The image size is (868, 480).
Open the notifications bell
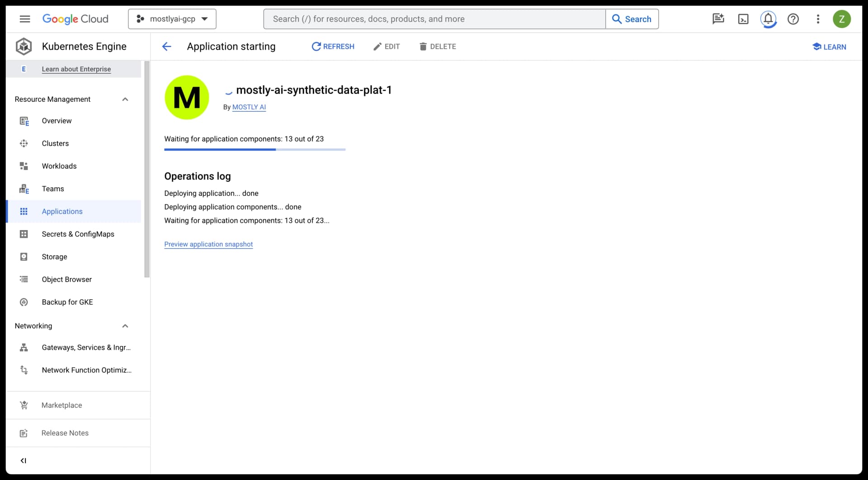point(769,19)
